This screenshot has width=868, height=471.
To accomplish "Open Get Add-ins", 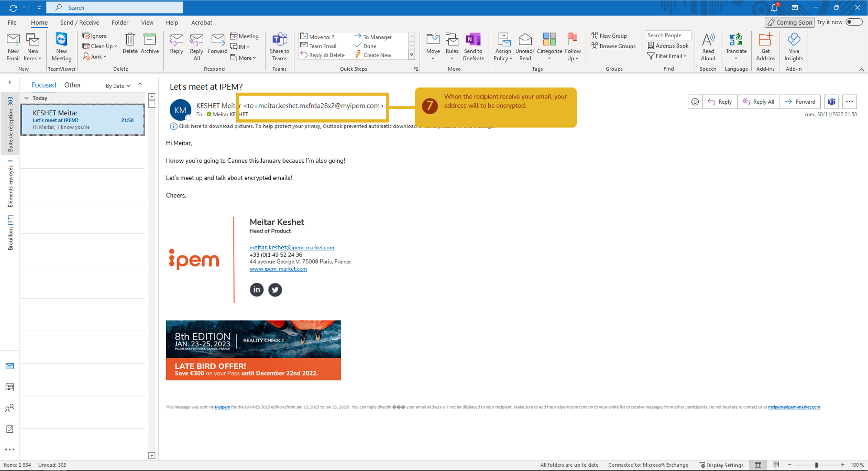I will [x=765, y=47].
